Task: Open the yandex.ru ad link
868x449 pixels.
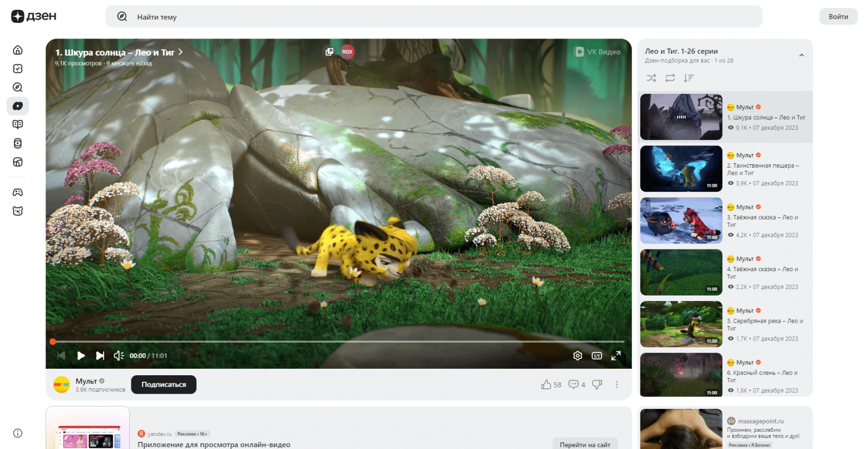Action: 159,434
